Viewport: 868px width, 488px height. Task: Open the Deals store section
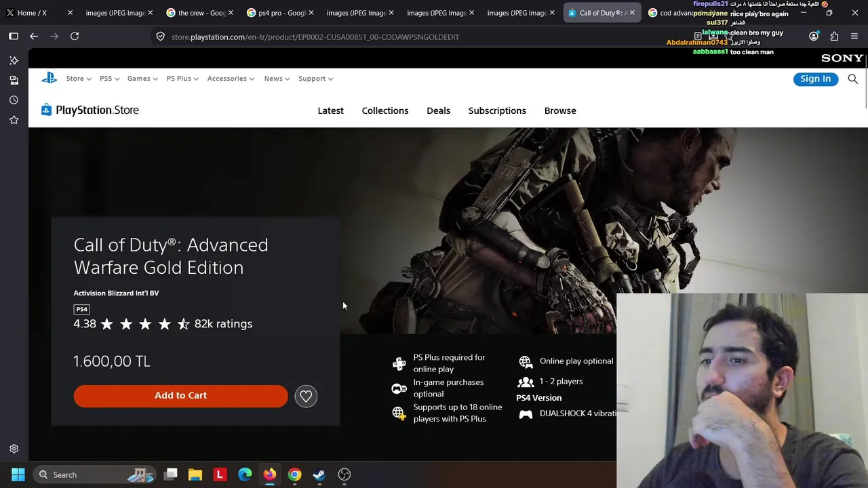439,110
